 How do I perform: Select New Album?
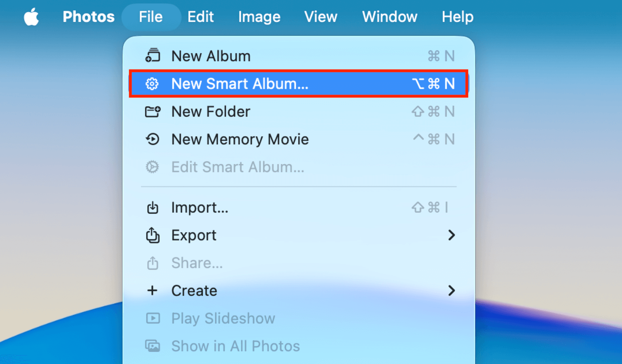(x=211, y=56)
